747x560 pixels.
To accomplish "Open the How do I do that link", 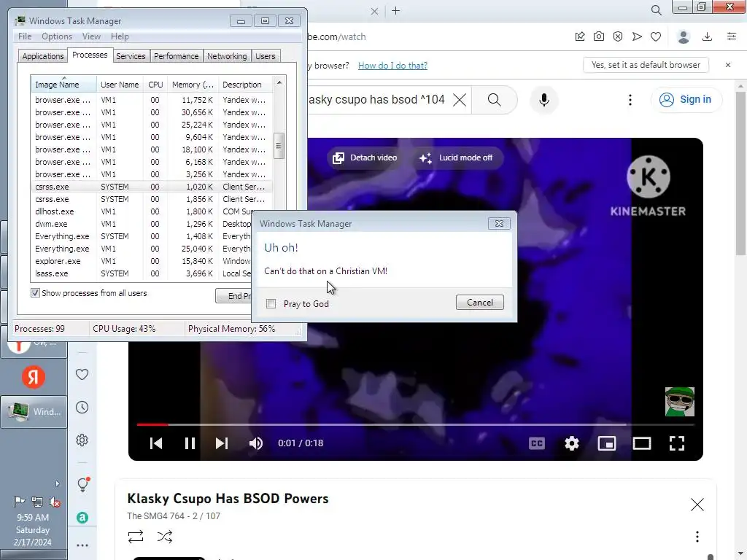I will coord(392,65).
